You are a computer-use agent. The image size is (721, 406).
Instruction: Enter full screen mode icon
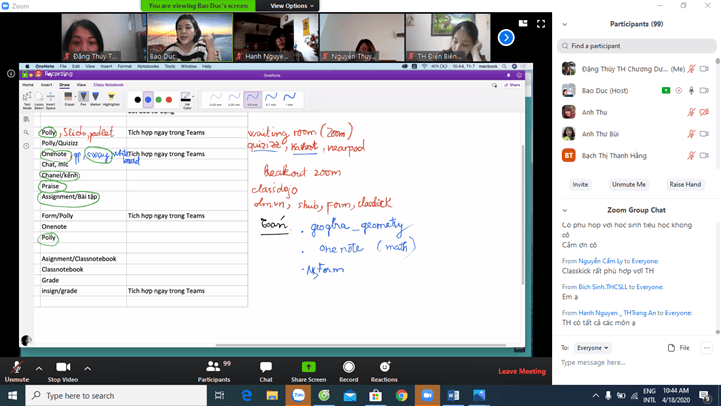pos(541,24)
